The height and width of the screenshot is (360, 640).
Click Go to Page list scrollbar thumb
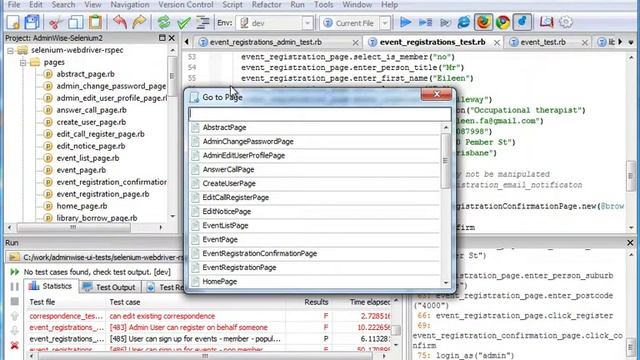[x=445, y=161]
